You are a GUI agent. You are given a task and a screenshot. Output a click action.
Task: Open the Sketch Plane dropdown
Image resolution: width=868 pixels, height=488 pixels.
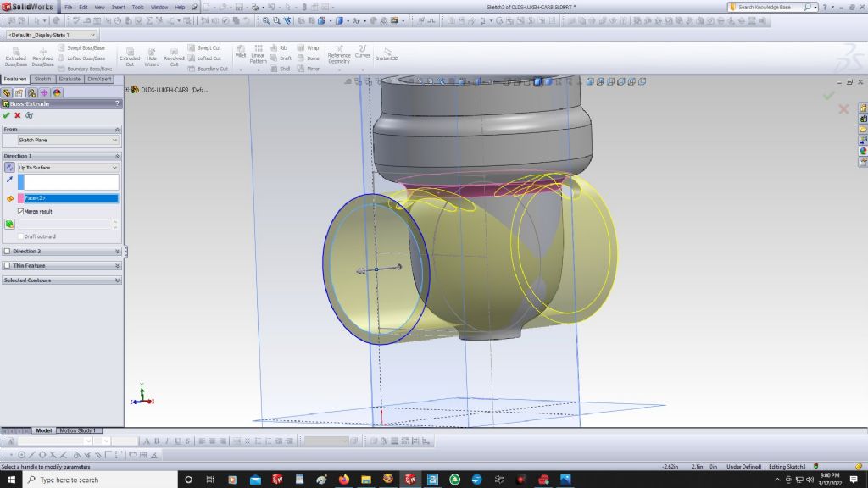click(68, 140)
